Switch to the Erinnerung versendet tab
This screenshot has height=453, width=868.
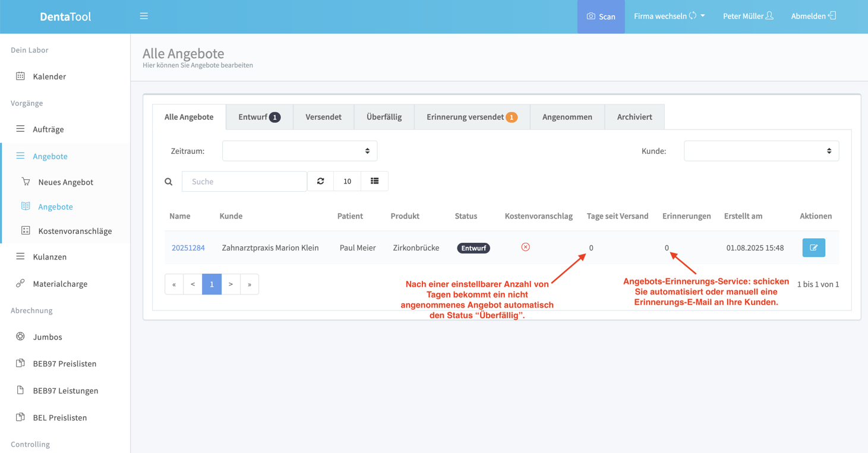coord(471,117)
